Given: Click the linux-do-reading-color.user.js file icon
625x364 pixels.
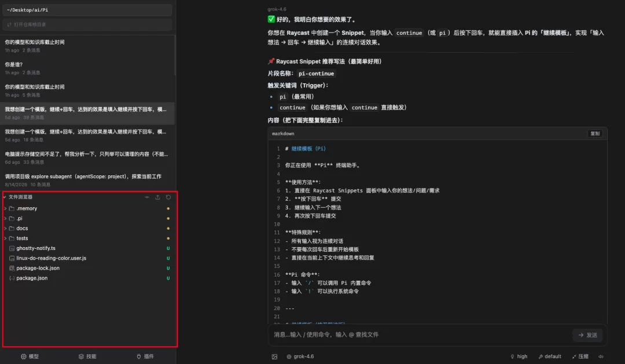Looking at the screenshot, I should [x=12, y=258].
